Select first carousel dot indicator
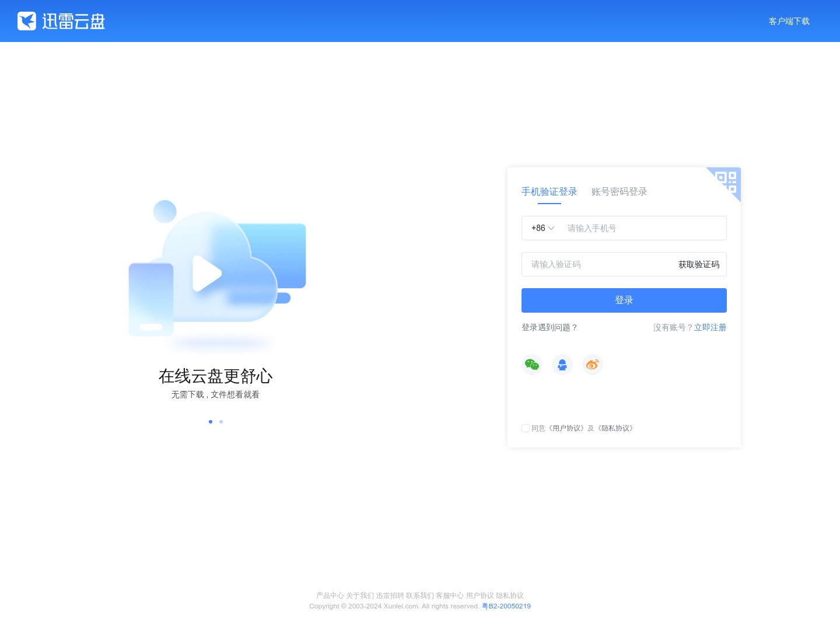This screenshot has width=840, height=630. pos(211,422)
